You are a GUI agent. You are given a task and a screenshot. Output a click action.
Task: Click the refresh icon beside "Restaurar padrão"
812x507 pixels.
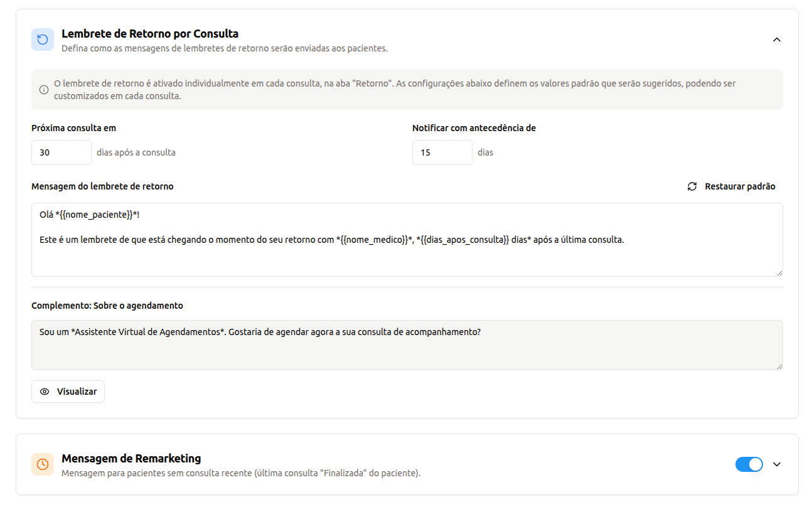[x=692, y=186]
